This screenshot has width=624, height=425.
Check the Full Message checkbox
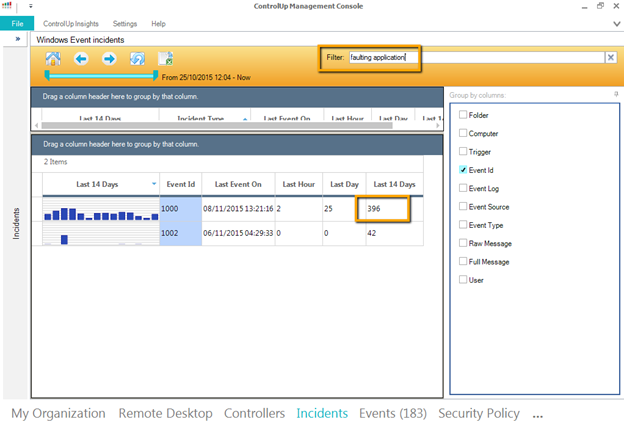463,261
